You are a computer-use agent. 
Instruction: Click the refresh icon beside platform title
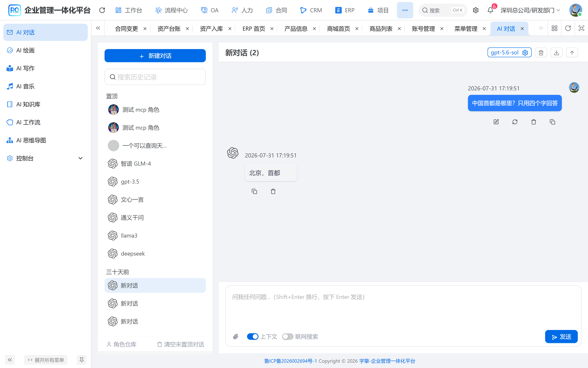tap(102, 10)
